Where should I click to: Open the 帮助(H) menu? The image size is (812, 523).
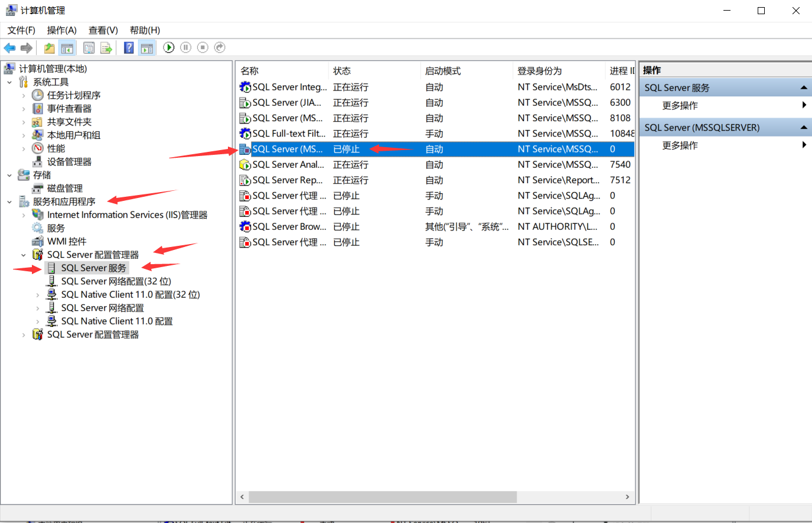coord(145,30)
